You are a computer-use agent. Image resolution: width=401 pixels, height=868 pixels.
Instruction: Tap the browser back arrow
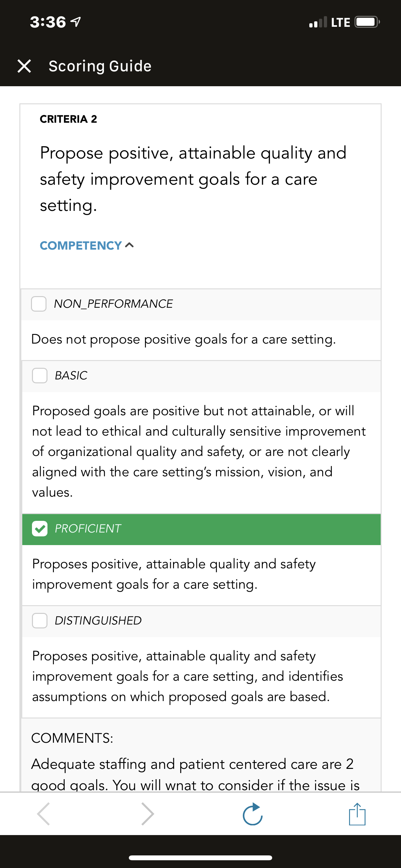click(44, 814)
